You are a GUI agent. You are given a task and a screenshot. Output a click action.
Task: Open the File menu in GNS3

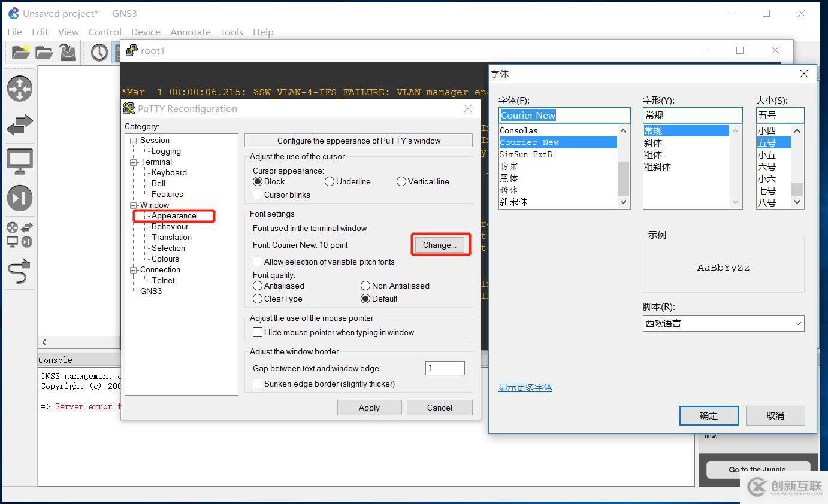click(x=15, y=32)
